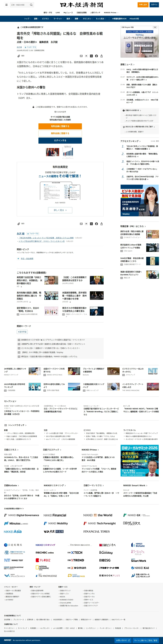Open the hamburger menu icon
This screenshot has width=163, height=644.
click(x=6, y=5)
